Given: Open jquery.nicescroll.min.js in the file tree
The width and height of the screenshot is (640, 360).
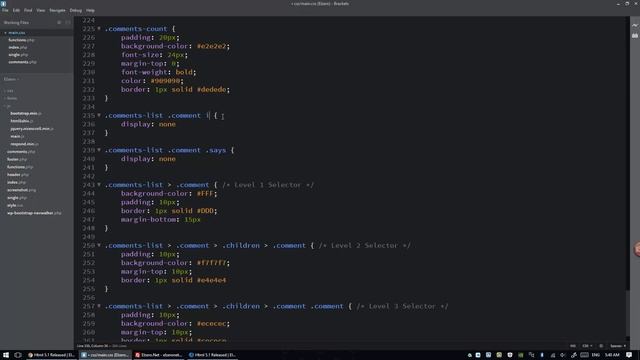Looking at the screenshot, I should pos(32,129).
